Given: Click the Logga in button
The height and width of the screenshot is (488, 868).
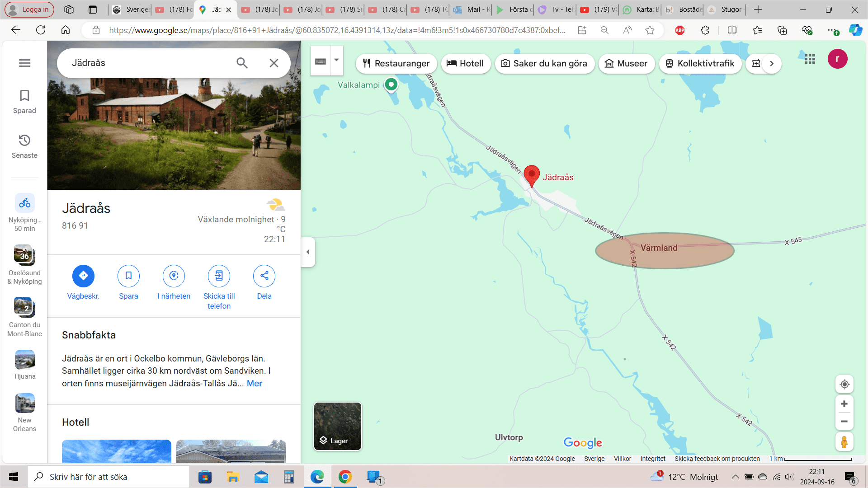Looking at the screenshot, I should pos(29,9).
